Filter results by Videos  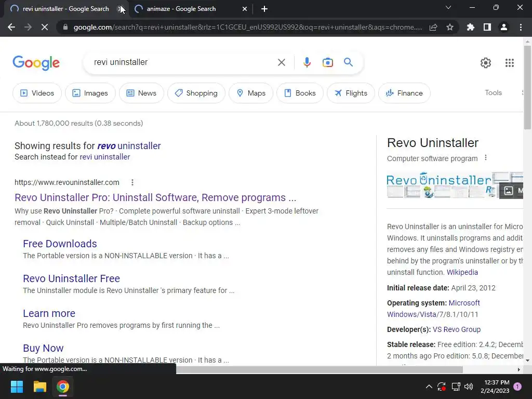(x=37, y=93)
